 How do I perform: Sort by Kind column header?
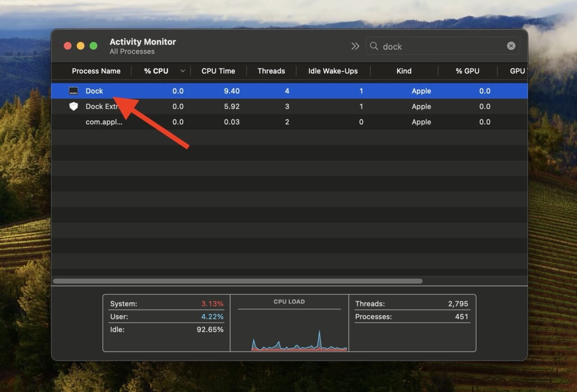(404, 71)
